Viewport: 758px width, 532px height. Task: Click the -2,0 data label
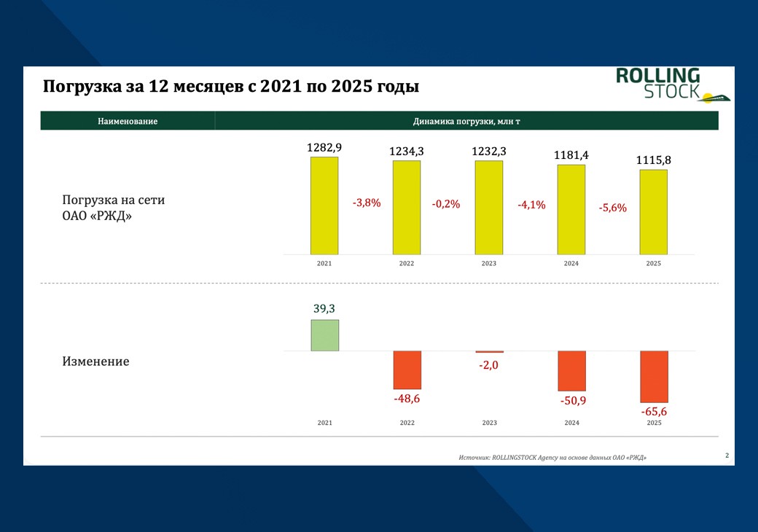point(488,365)
